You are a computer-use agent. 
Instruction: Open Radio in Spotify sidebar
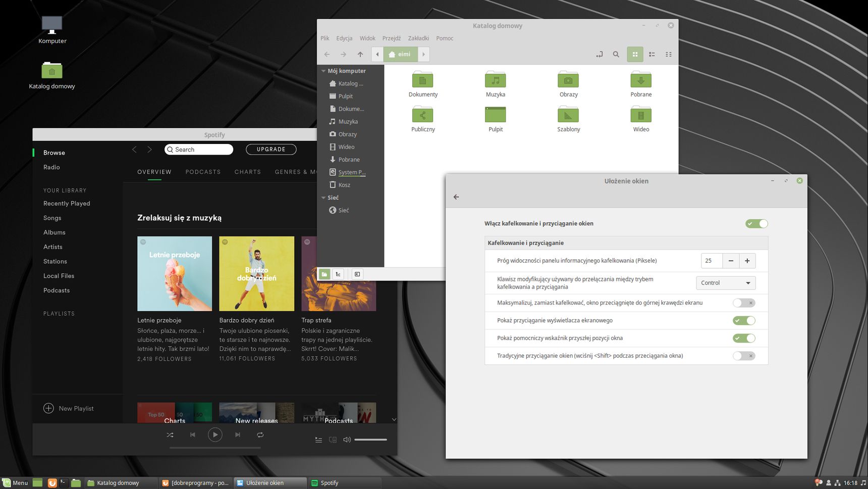point(51,167)
